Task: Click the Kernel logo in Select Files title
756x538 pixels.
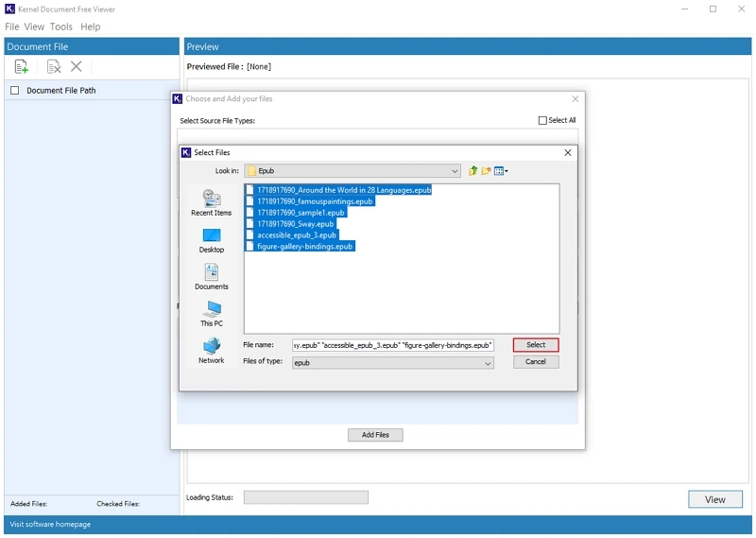Action: click(186, 152)
